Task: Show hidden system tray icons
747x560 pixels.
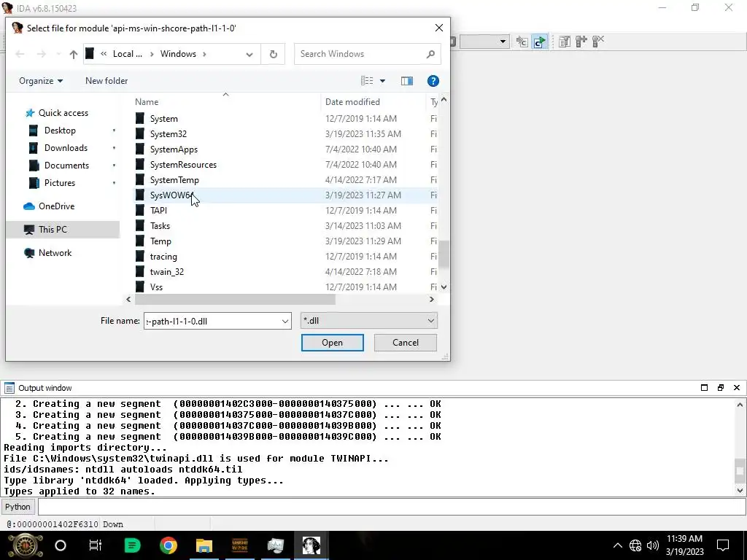Action: tap(617, 545)
